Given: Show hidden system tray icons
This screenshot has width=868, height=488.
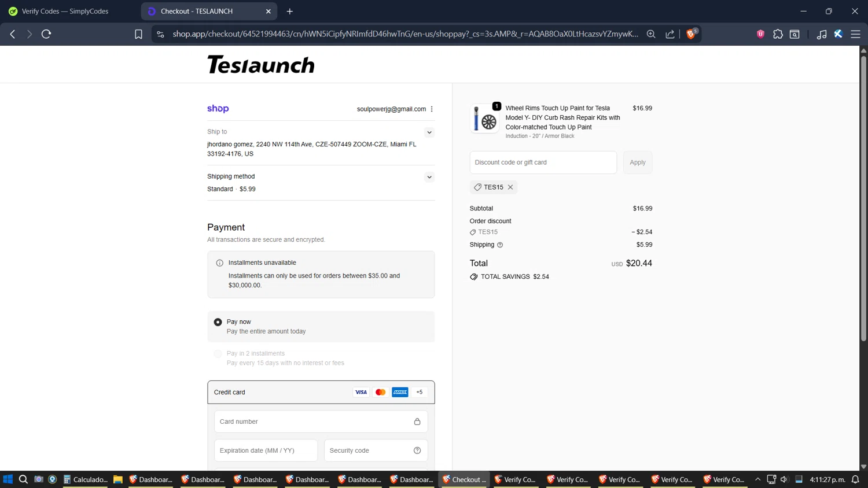Looking at the screenshot, I should [x=757, y=479].
